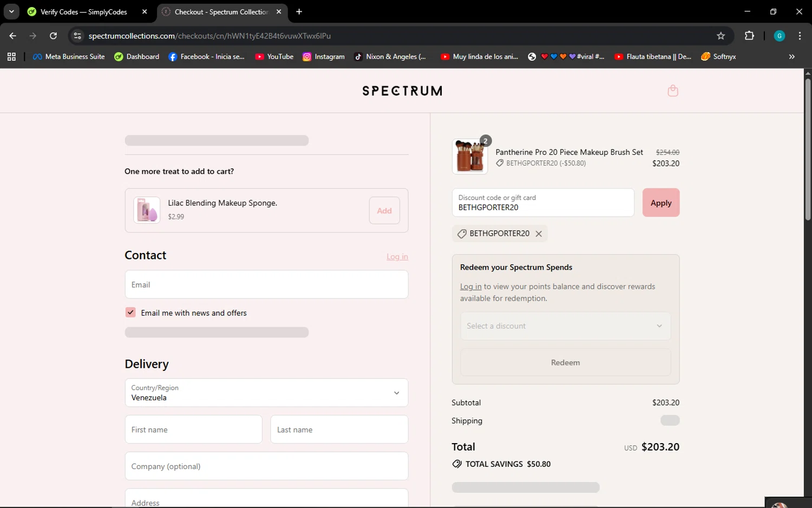
Task: Close the Checkout - Spectrum tab
Action: [x=279, y=11]
